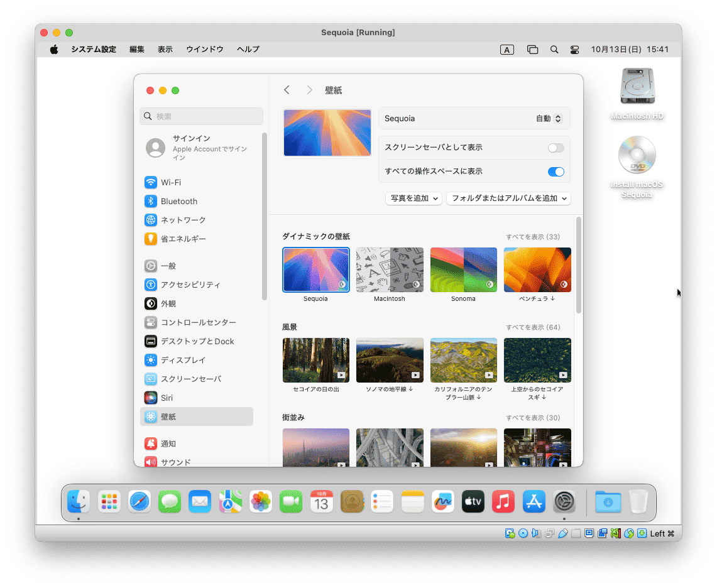Open the 自動 appearance popup

pyautogui.click(x=549, y=119)
